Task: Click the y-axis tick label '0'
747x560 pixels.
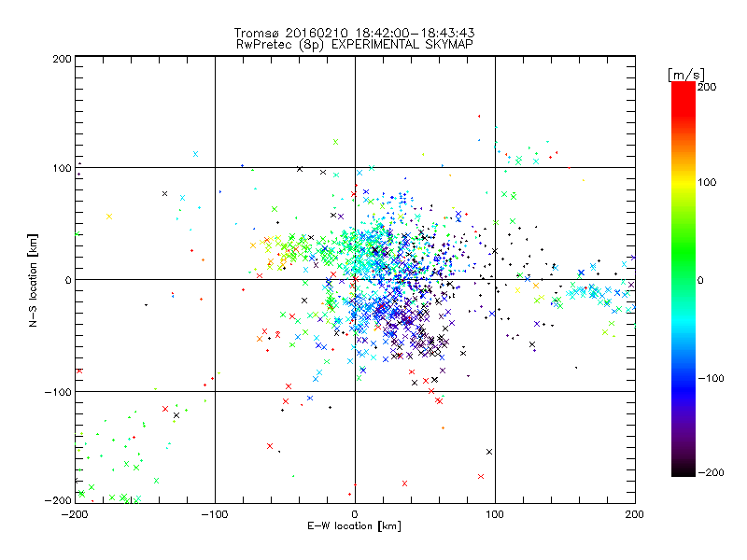Action: pos(68,280)
